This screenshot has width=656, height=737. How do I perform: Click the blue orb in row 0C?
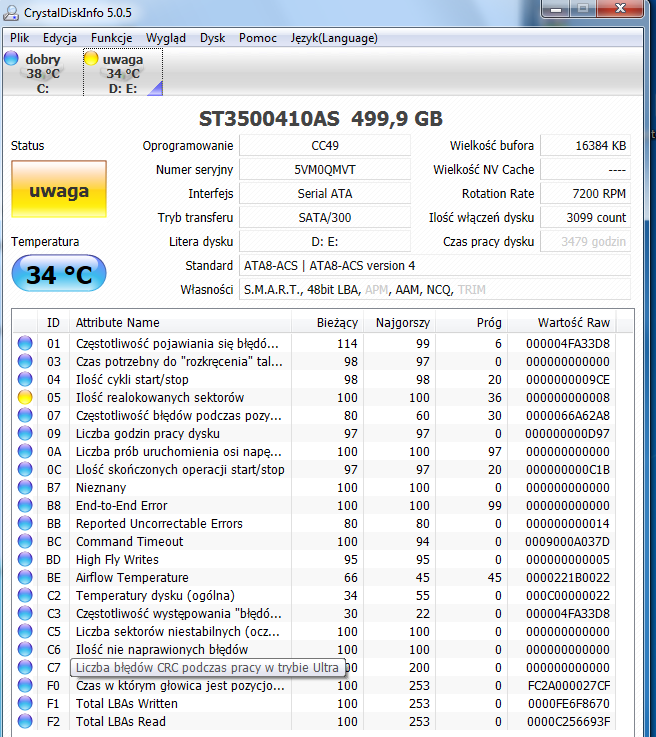(25, 469)
